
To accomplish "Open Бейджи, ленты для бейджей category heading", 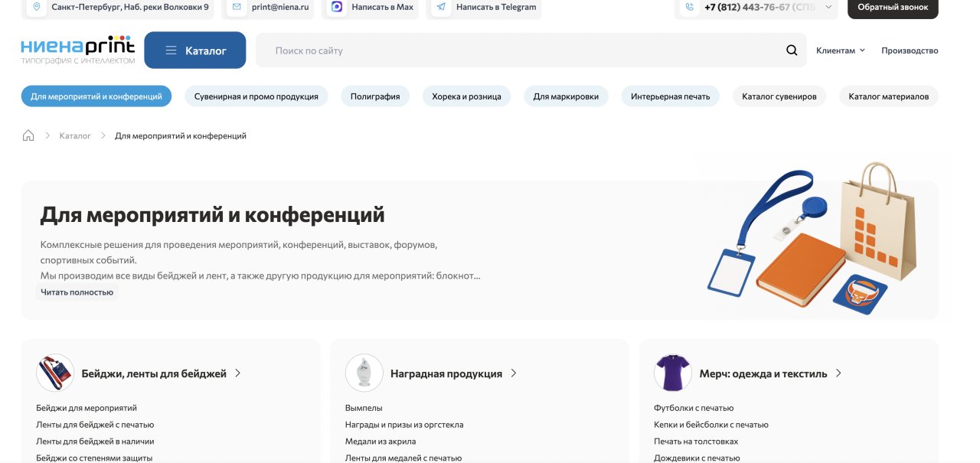I will pos(154,373).
